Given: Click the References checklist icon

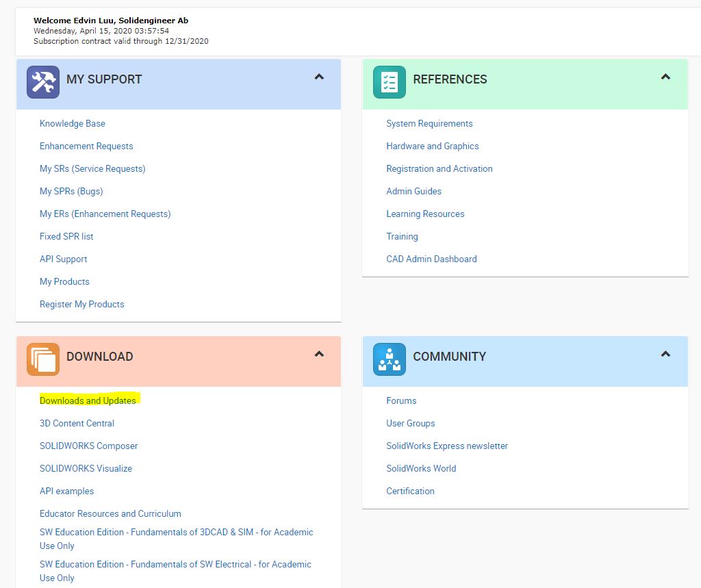Looking at the screenshot, I should click(x=389, y=82).
